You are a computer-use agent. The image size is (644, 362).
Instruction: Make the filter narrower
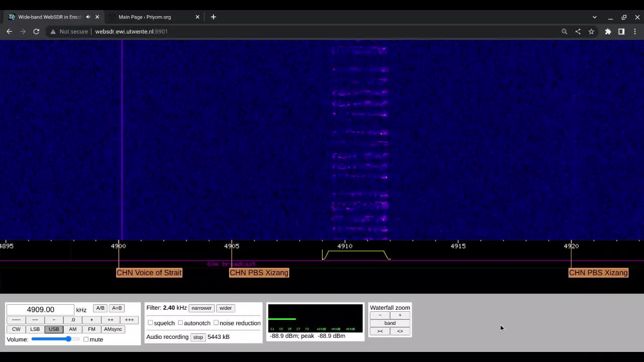[x=201, y=308]
